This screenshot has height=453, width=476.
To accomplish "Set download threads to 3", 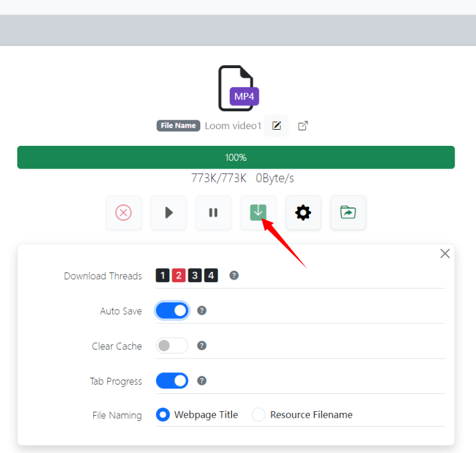I will coord(194,276).
